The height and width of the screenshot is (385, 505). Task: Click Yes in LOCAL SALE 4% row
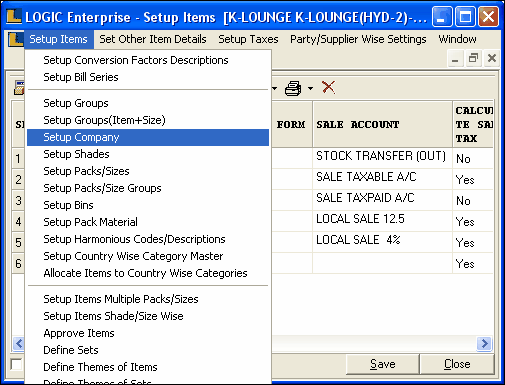click(x=473, y=243)
